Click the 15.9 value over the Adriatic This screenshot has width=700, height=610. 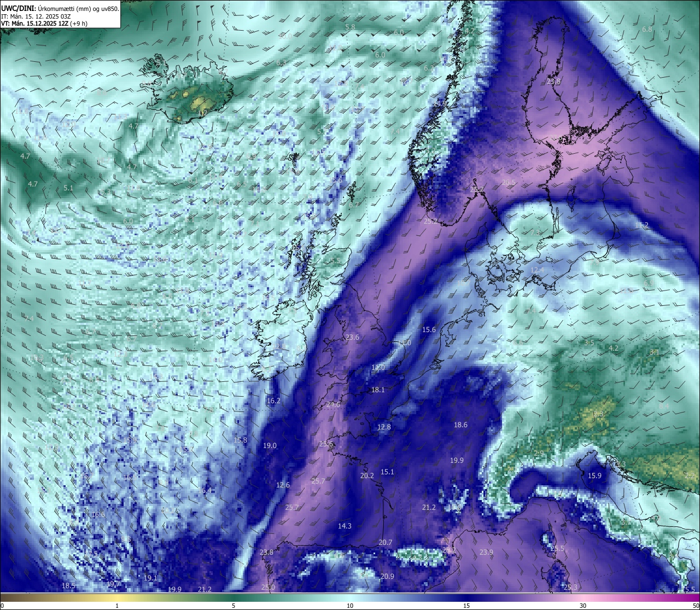(x=594, y=475)
